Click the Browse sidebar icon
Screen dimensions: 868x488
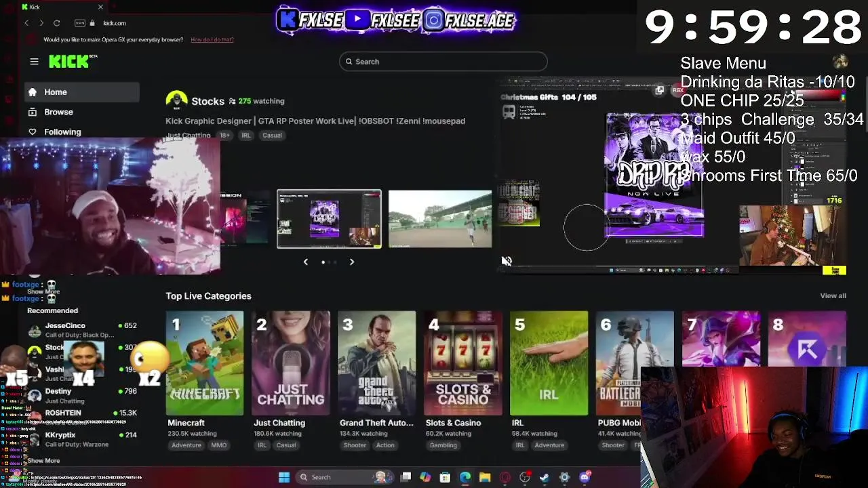[x=33, y=112]
